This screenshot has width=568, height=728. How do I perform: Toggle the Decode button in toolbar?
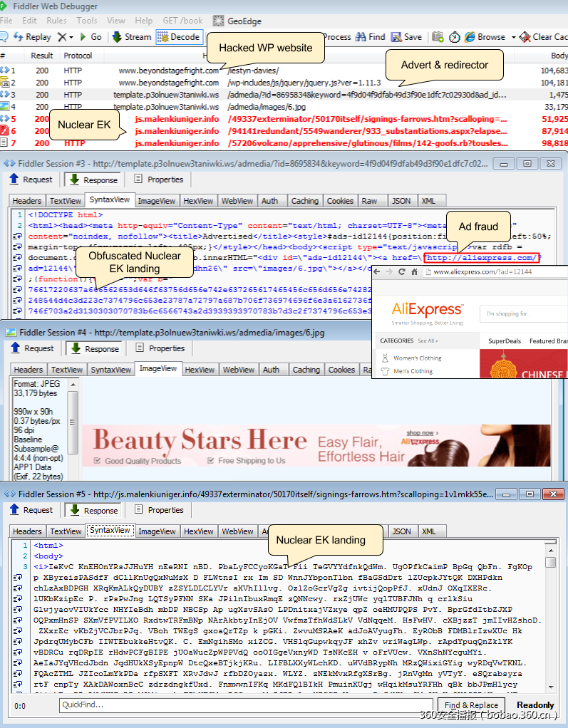179,37
